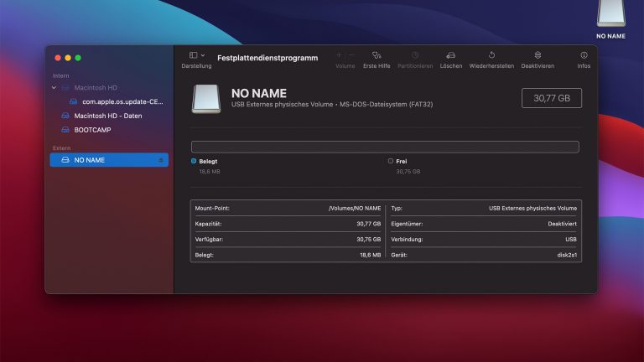Click the Wiederherstellen restore icon
644x362 pixels.
(491, 55)
